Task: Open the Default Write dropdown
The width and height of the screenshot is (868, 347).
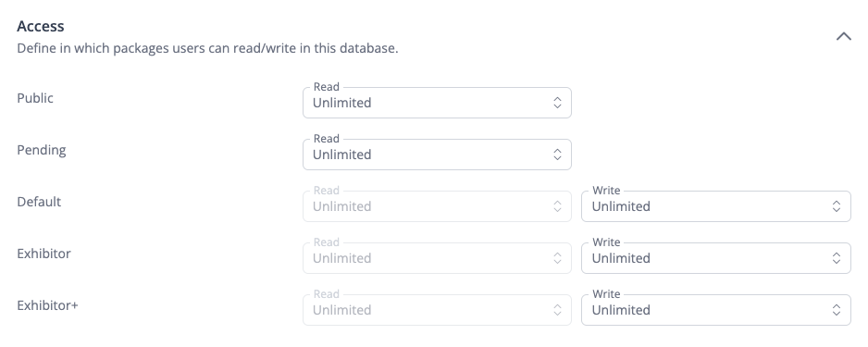Action: [x=715, y=206]
